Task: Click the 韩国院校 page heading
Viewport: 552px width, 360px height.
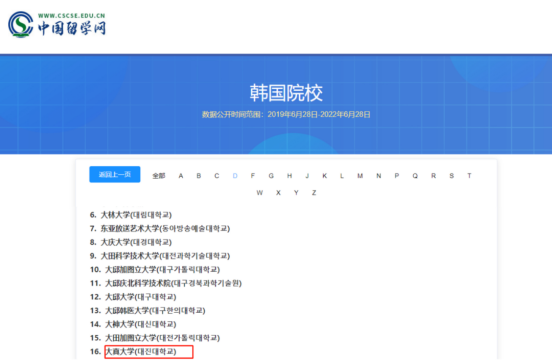Action: pyautogui.click(x=286, y=93)
